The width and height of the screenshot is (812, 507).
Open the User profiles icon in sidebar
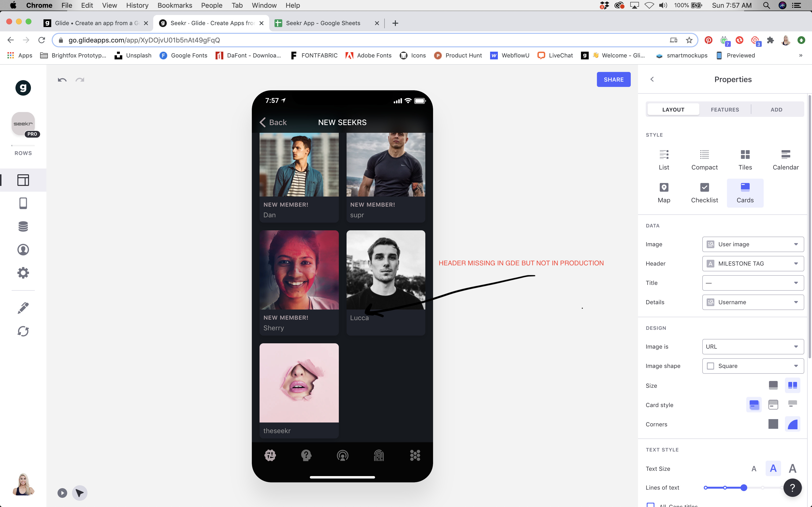tap(23, 249)
